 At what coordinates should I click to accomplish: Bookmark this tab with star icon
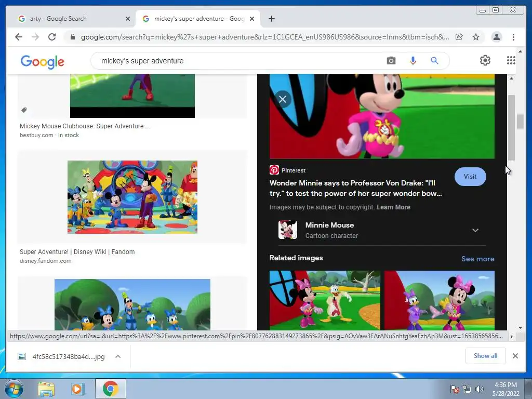coord(476,37)
